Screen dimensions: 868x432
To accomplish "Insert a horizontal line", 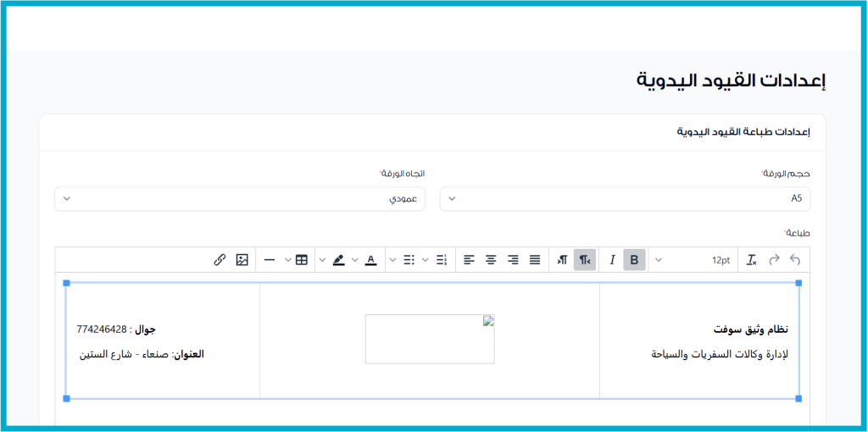I will click(x=270, y=260).
